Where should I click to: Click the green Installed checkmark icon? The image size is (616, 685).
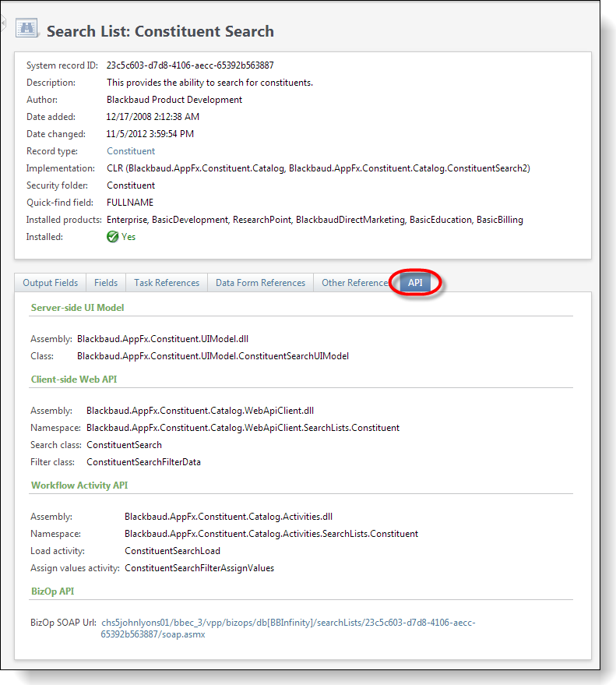point(113,237)
